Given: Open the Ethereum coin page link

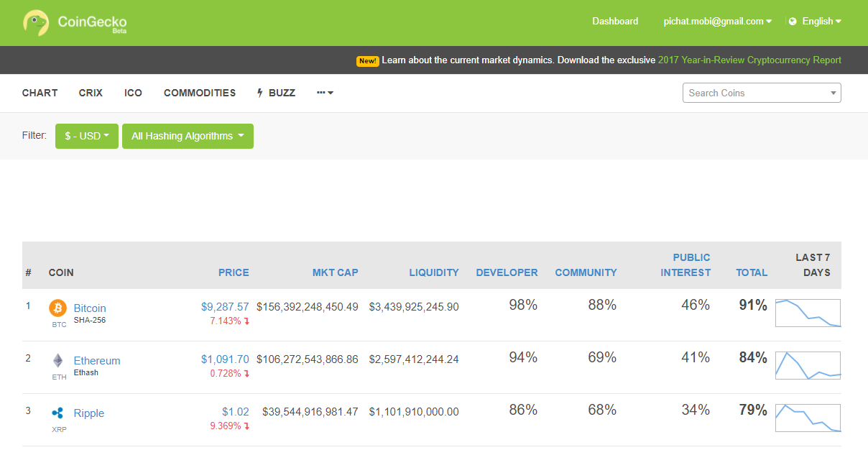Looking at the screenshot, I should (97, 361).
